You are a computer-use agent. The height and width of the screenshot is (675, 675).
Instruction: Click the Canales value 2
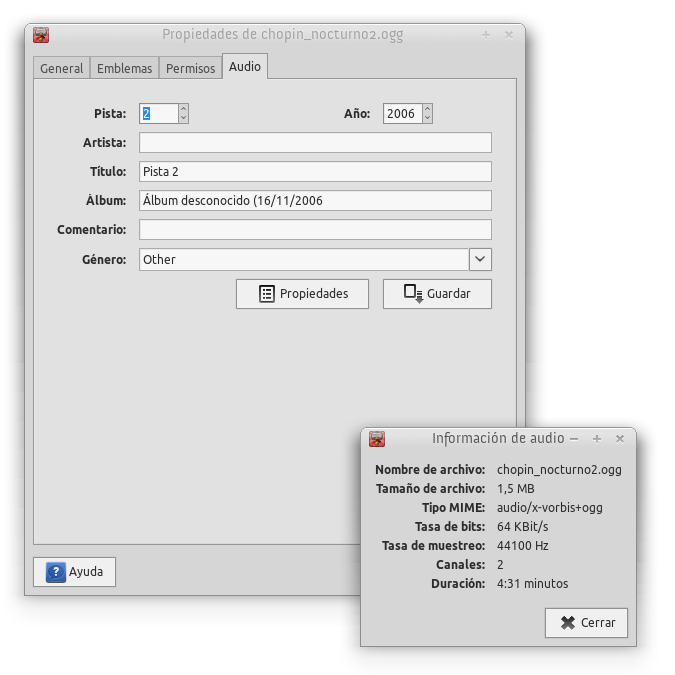tap(500, 565)
